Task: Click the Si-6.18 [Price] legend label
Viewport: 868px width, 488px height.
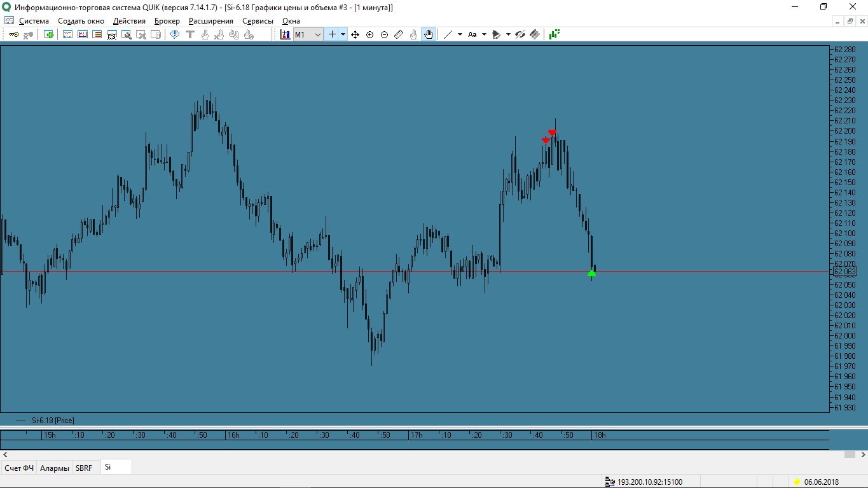Action: tap(53, 421)
